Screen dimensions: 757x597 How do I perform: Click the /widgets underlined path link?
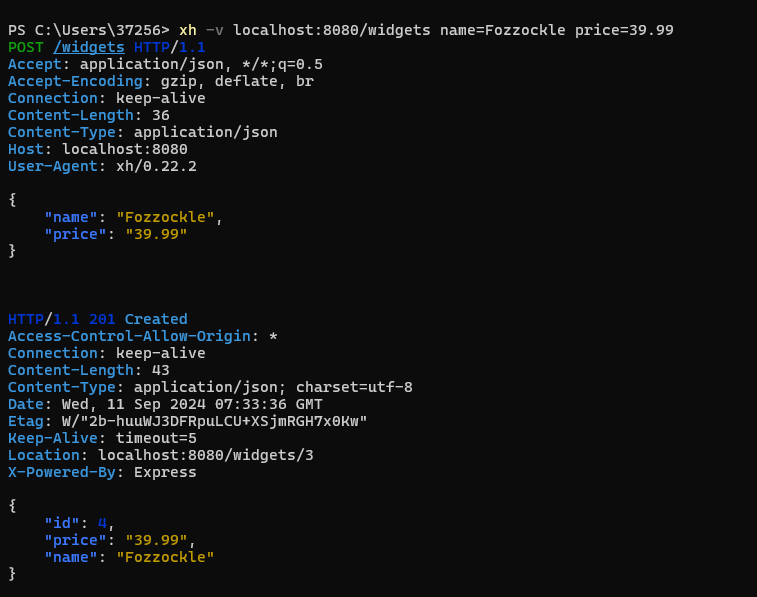(89, 47)
